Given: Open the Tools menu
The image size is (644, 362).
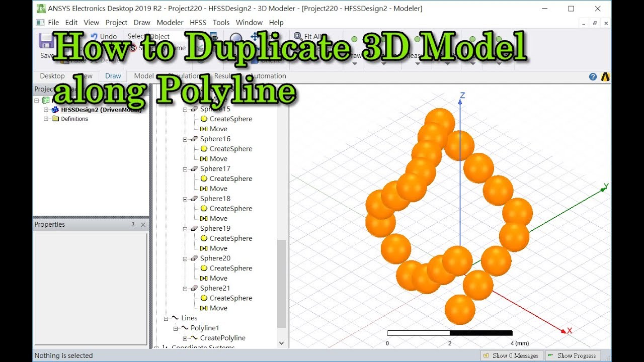Looking at the screenshot, I should [x=221, y=23].
